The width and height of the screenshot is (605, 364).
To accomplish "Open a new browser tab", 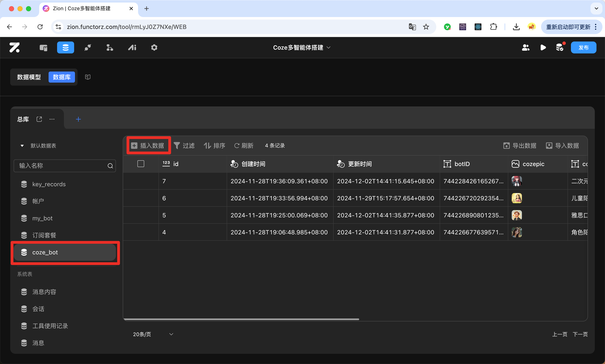I will (x=147, y=9).
